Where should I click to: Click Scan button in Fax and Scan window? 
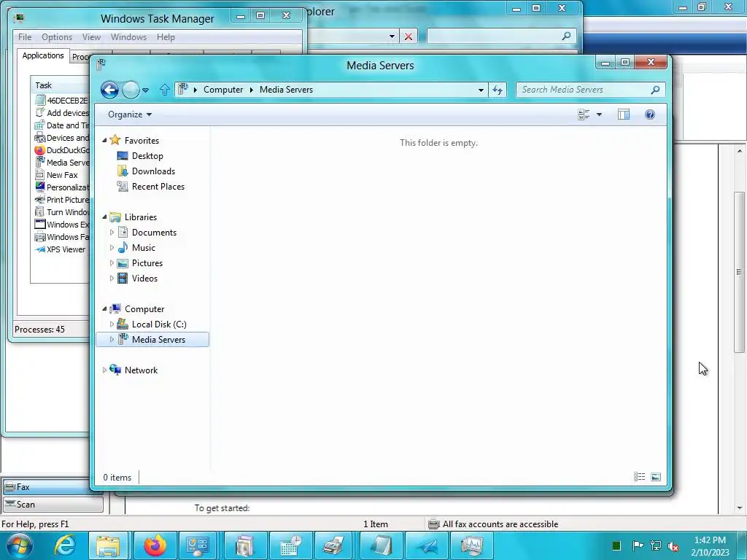pyautogui.click(x=53, y=505)
